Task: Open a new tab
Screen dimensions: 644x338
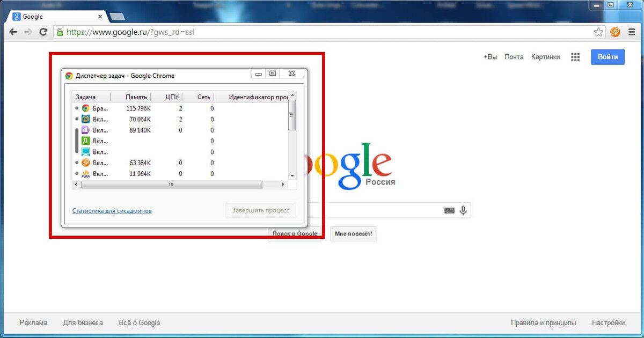Action: click(117, 17)
